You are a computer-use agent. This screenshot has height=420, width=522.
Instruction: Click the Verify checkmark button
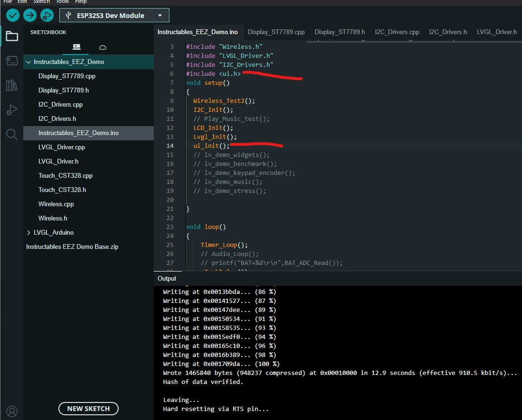13,15
